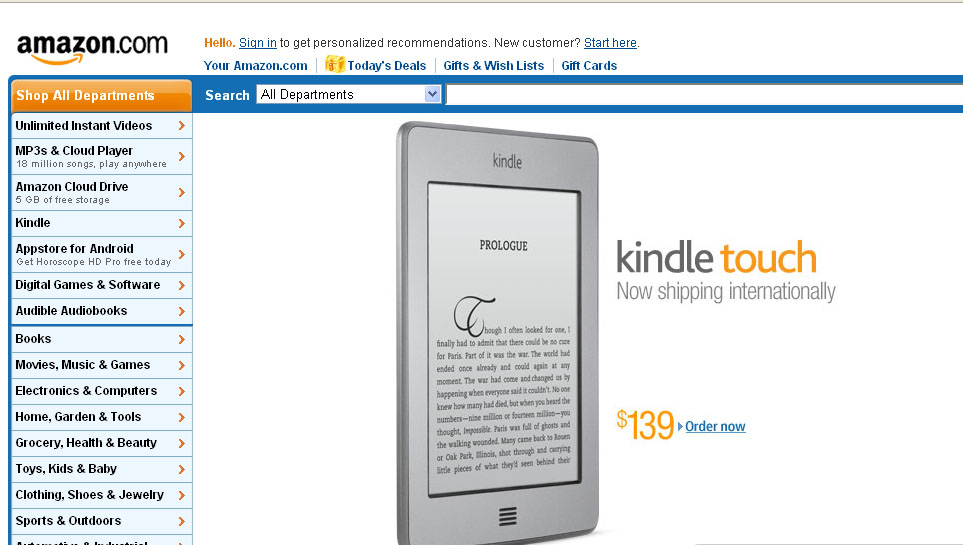
Task: Click the arrow beside Audible Audiobooks
Action: point(181,311)
